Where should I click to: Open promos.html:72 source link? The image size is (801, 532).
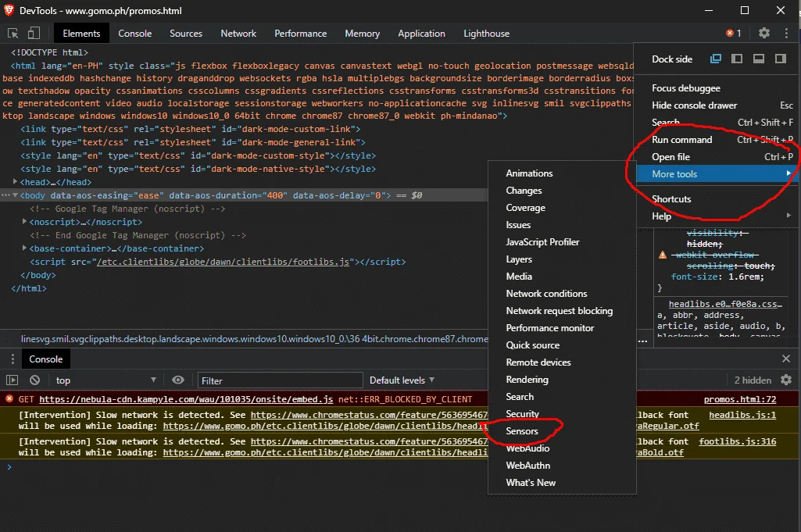pos(740,399)
